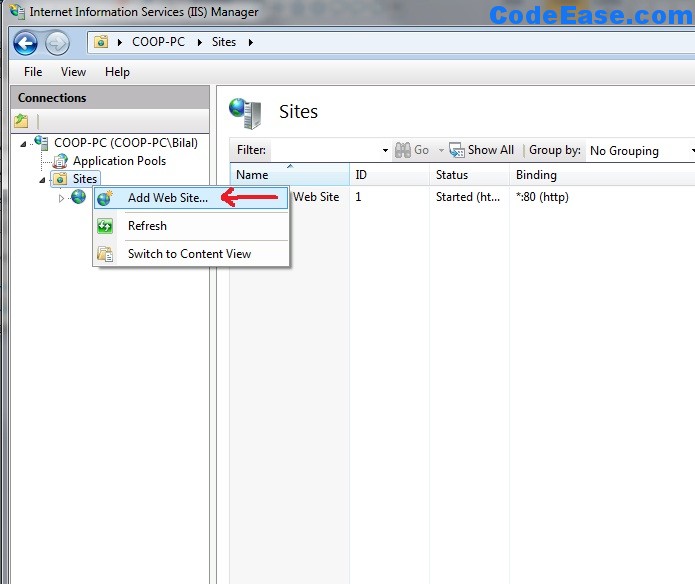Click the Show All filter icon

(x=457, y=150)
